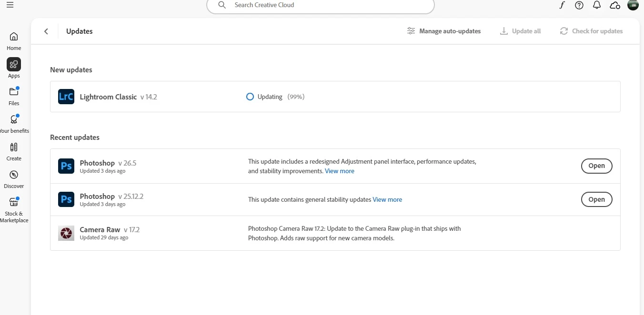The width and height of the screenshot is (644, 315).
Task: Open Create in the sidebar
Action: point(14,151)
